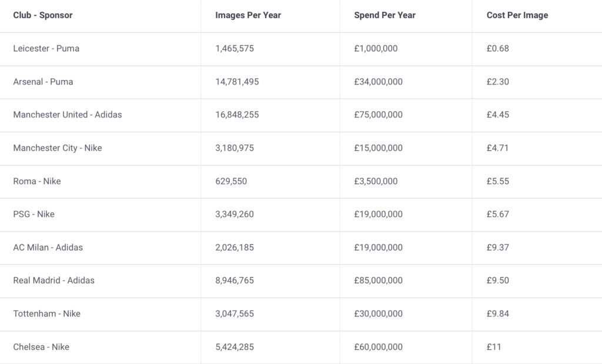The image size is (602, 364).
Task: Click the £0.68 cost per image
Action: coord(497,49)
